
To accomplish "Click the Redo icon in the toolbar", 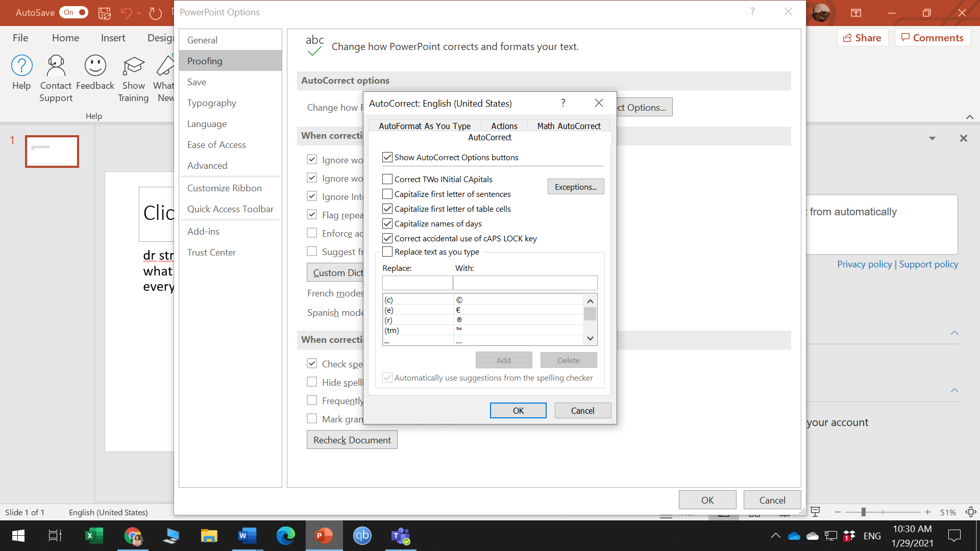I will coord(155,12).
